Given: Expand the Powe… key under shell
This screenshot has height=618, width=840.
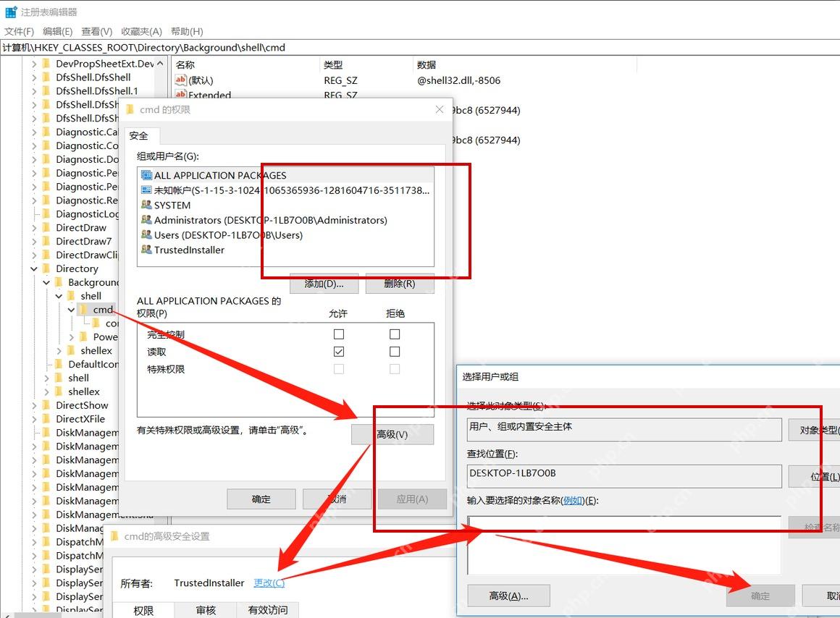Looking at the screenshot, I should pyautogui.click(x=71, y=336).
